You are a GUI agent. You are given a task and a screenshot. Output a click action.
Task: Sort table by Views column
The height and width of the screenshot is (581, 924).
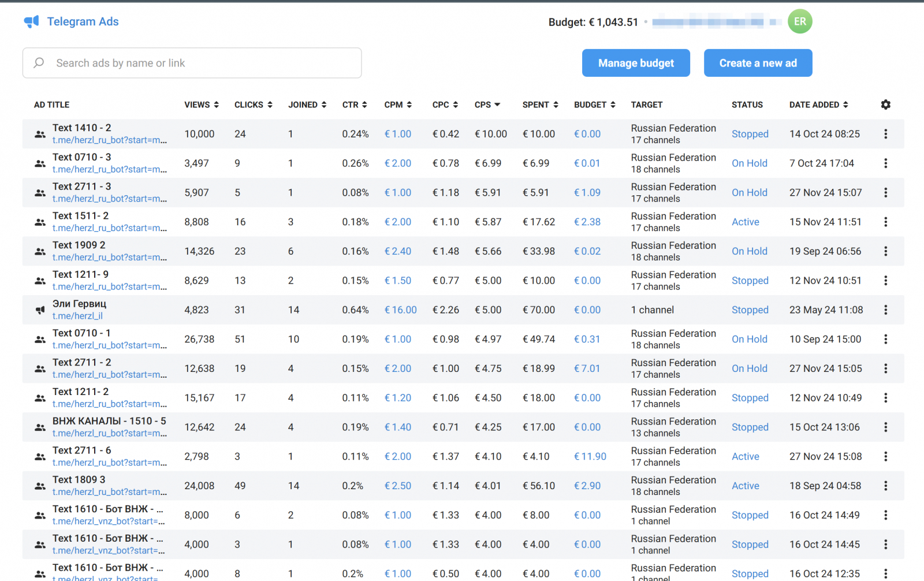point(201,105)
